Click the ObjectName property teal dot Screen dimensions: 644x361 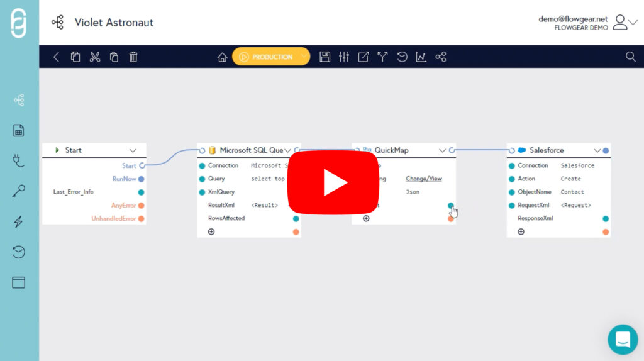point(512,192)
